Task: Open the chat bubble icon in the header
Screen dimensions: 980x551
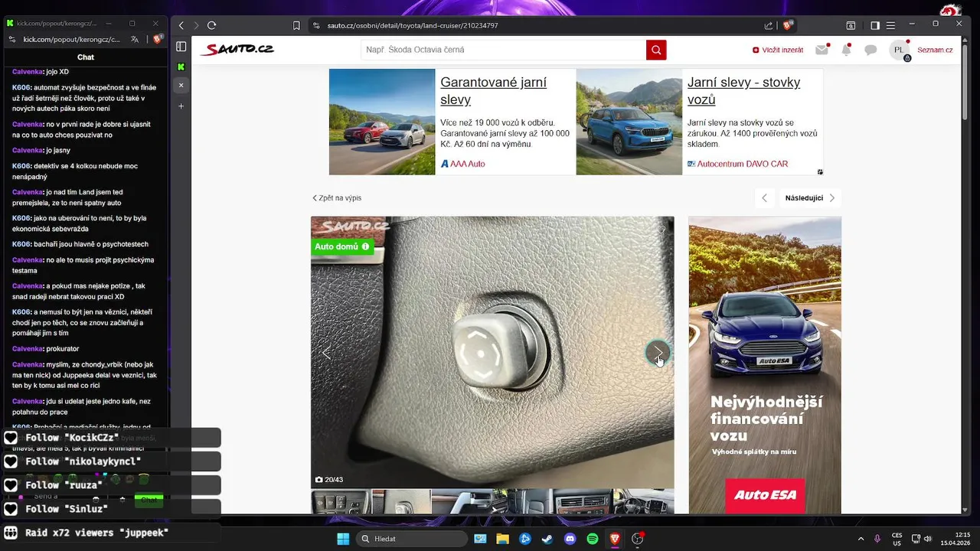Action: click(871, 50)
